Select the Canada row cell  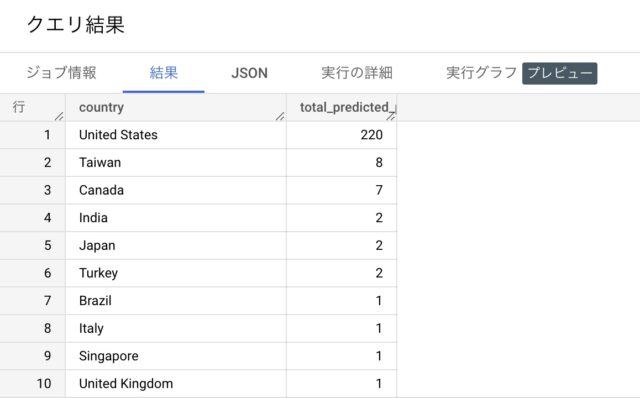point(176,190)
